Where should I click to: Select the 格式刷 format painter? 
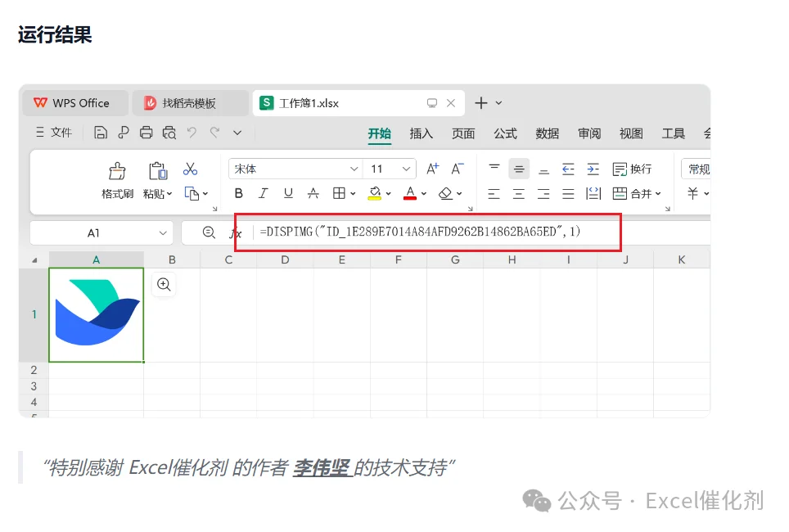[x=117, y=180]
